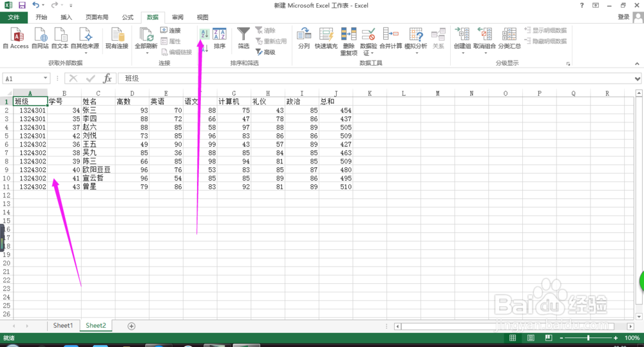Viewport: 644px width, 347px height.
Task: Switch to the 开始 Home tab
Action: pyautogui.click(x=41, y=17)
